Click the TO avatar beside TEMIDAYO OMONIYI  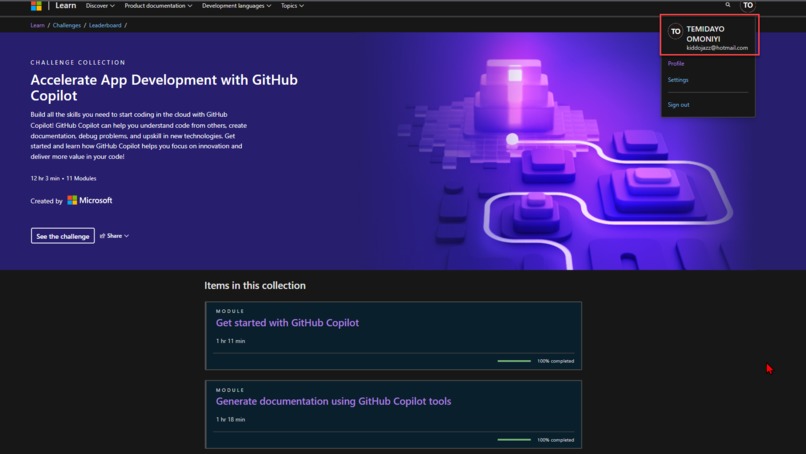[675, 31]
